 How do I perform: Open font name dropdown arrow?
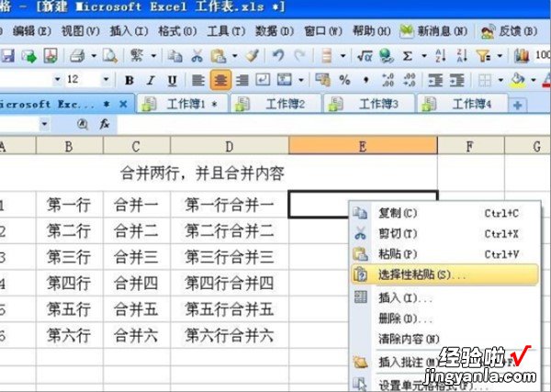[57, 80]
